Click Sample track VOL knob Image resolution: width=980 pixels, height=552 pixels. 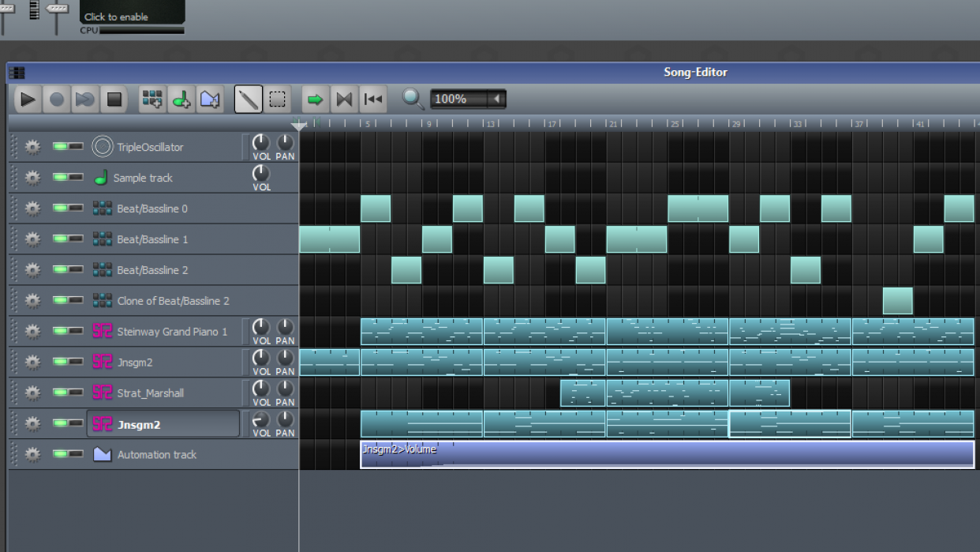coord(261,174)
